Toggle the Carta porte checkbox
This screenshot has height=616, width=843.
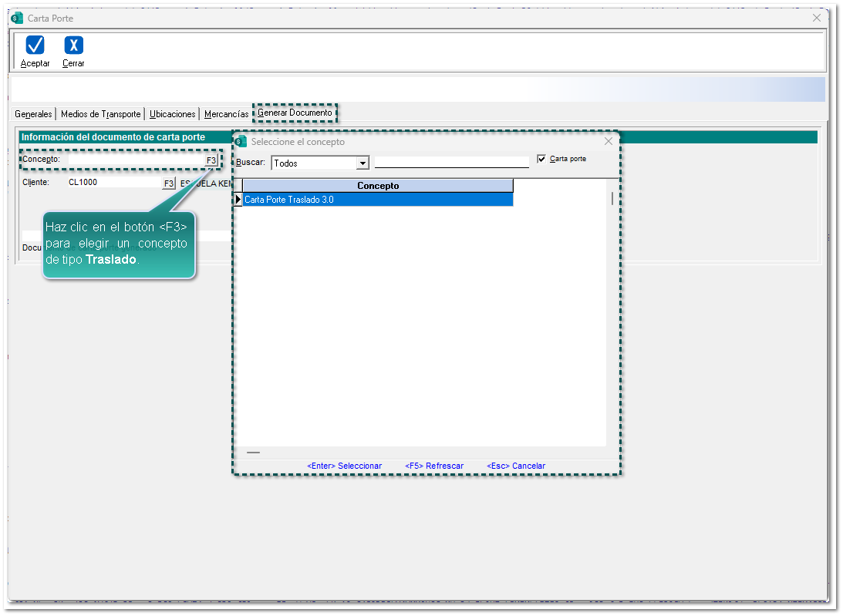point(541,159)
